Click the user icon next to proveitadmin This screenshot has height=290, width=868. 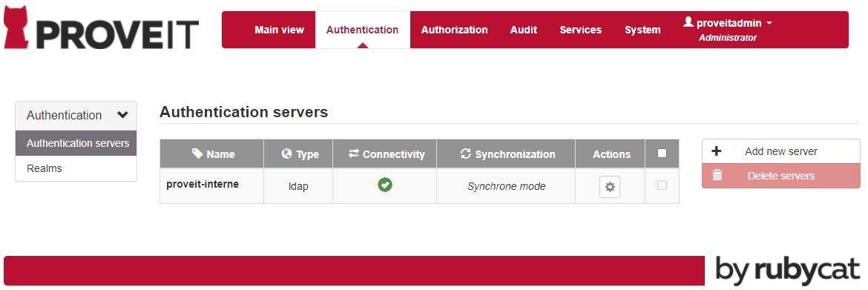(x=688, y=22)
